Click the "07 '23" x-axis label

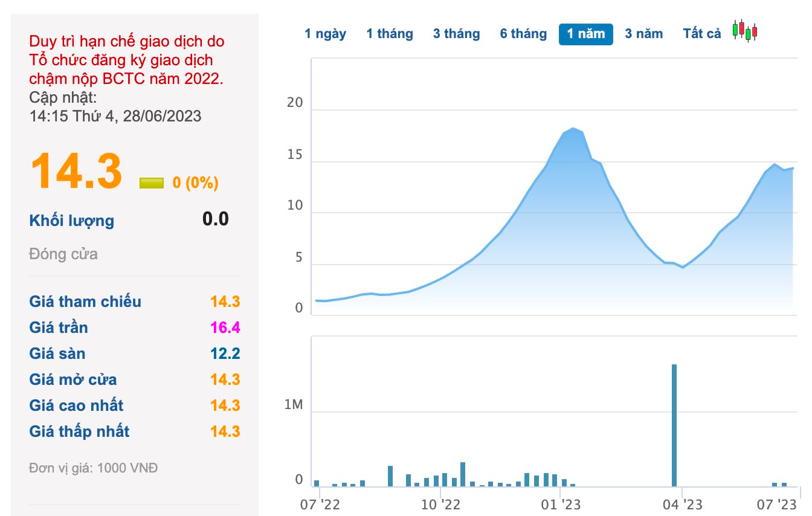click(778, 504)
